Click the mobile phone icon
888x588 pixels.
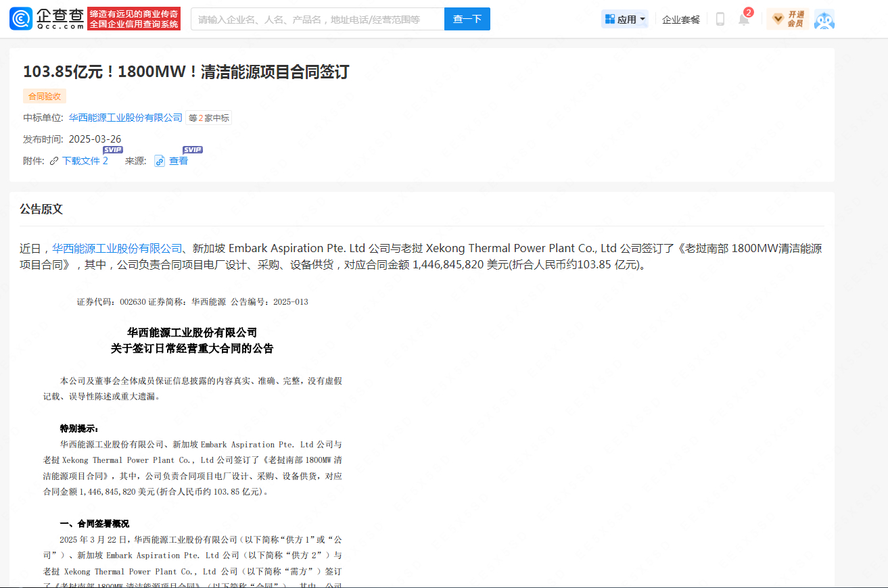pos(720,19)
